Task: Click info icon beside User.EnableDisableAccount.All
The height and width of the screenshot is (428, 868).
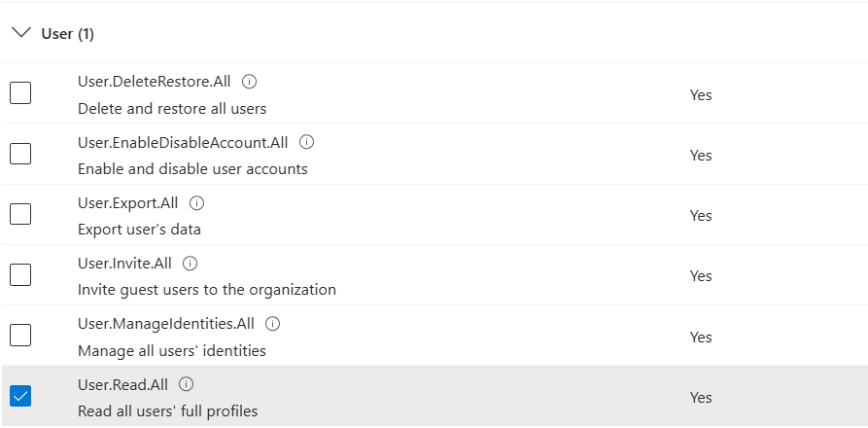Action: click(x=306, y=142)
